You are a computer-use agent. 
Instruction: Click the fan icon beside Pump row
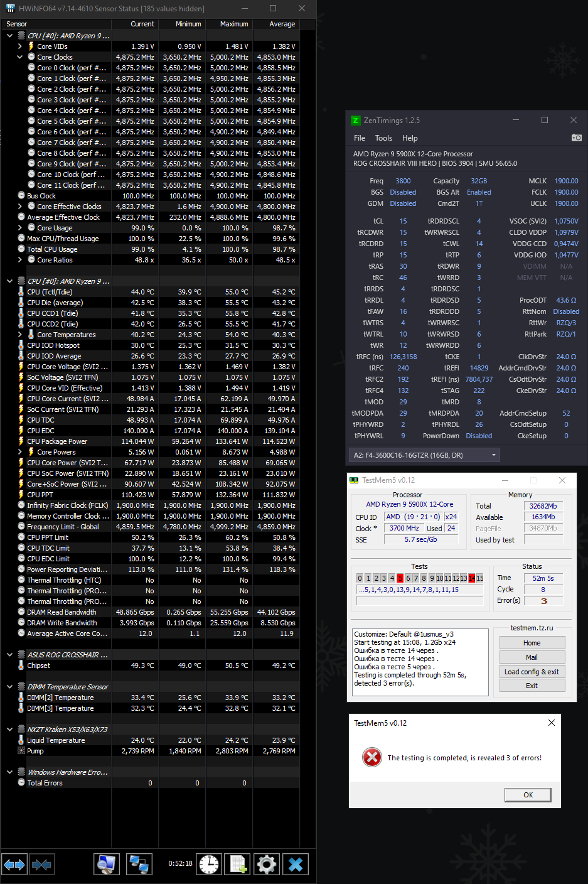[x=21, y=751]
